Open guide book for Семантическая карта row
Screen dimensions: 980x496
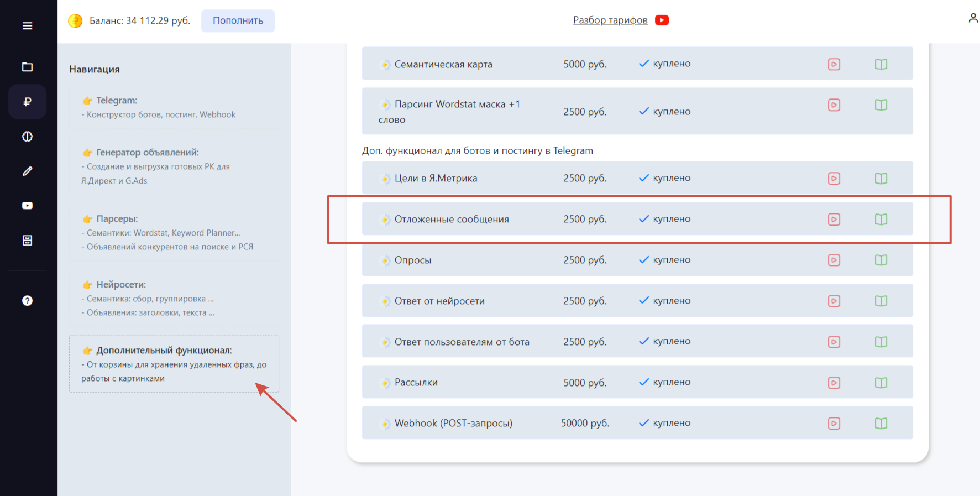881,64
